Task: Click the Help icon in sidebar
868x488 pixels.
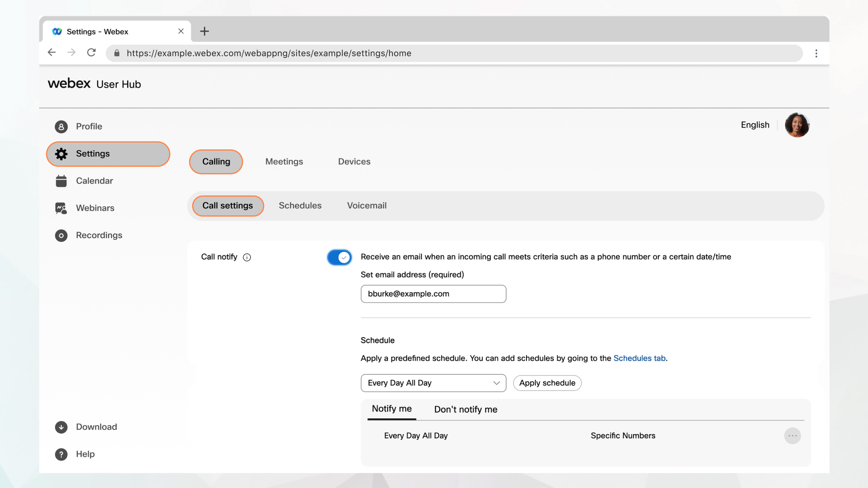Action: coord(61,454)
